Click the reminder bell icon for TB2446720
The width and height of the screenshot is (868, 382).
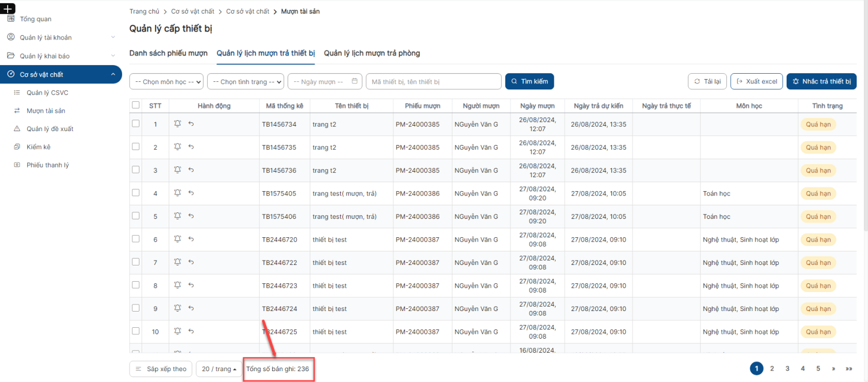pos(177,239)
